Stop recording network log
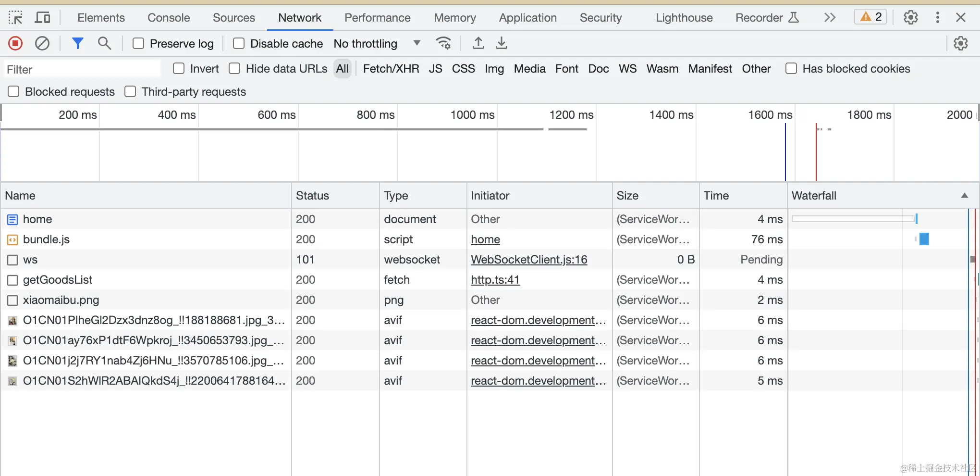The height and width of the screenshot is (476, 980). 15,44
